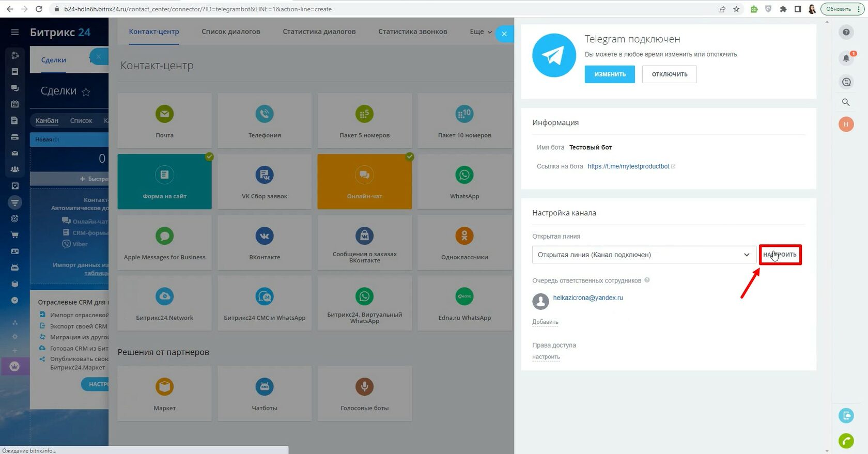Switch to Статистика диалогов tab
The height and width of the screenshot is (454, 868).
tap(319, 32)
